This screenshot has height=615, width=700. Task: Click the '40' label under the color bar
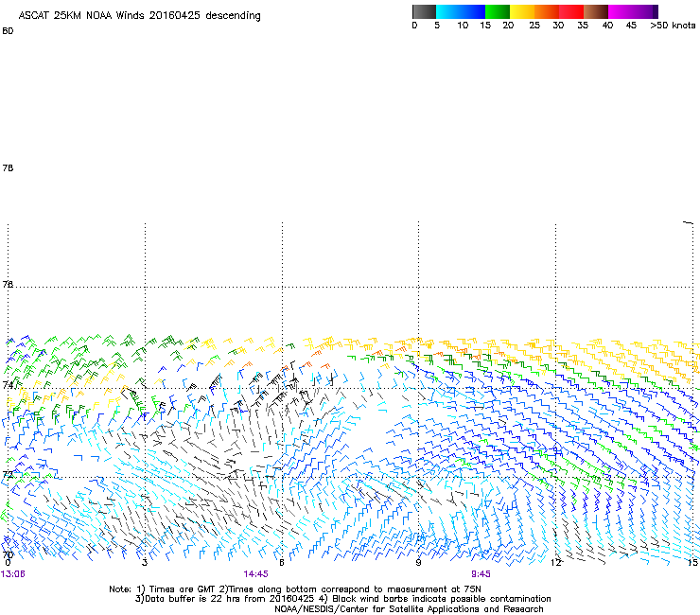(607, 26)
